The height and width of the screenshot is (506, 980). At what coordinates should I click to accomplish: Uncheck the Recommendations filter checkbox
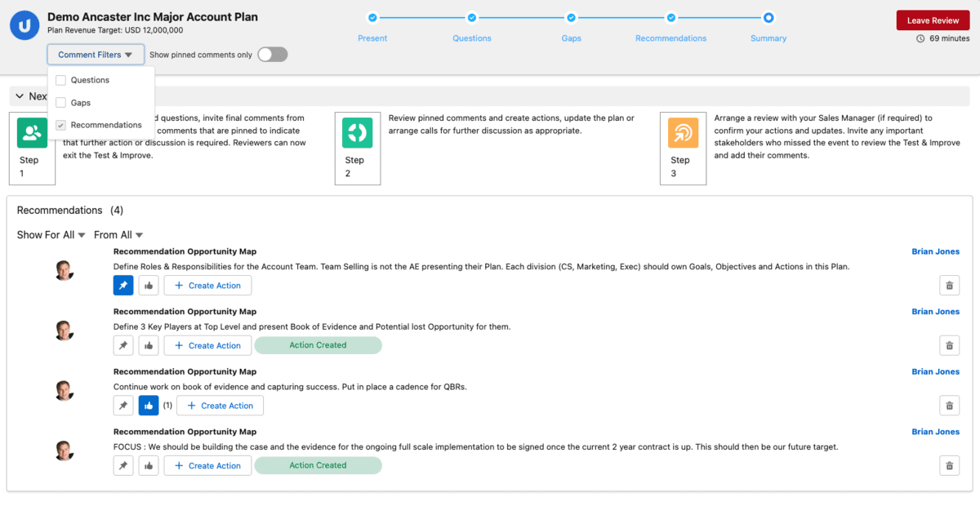point(60,125)
